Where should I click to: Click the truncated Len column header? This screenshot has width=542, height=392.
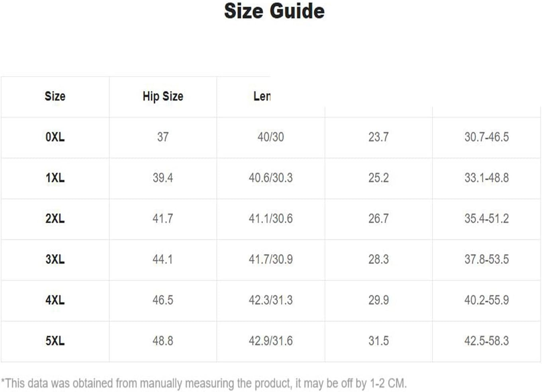[262, 96]
